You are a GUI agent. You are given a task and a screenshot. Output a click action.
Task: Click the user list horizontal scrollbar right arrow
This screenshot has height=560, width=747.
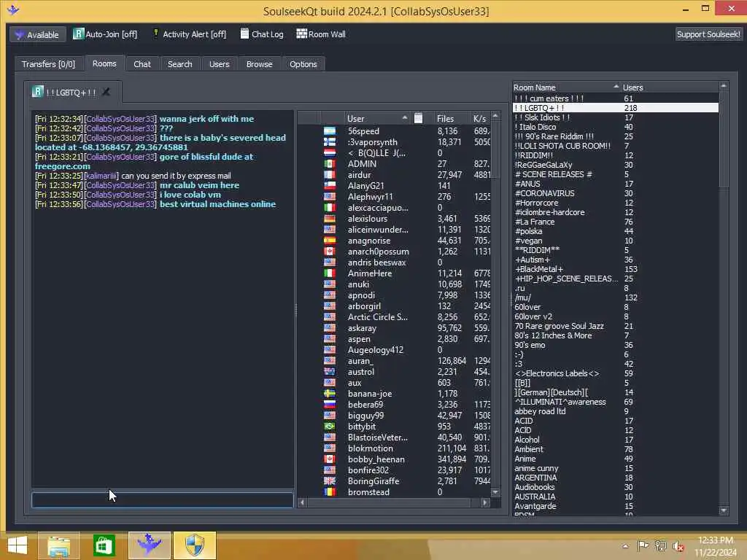(485, 502)
